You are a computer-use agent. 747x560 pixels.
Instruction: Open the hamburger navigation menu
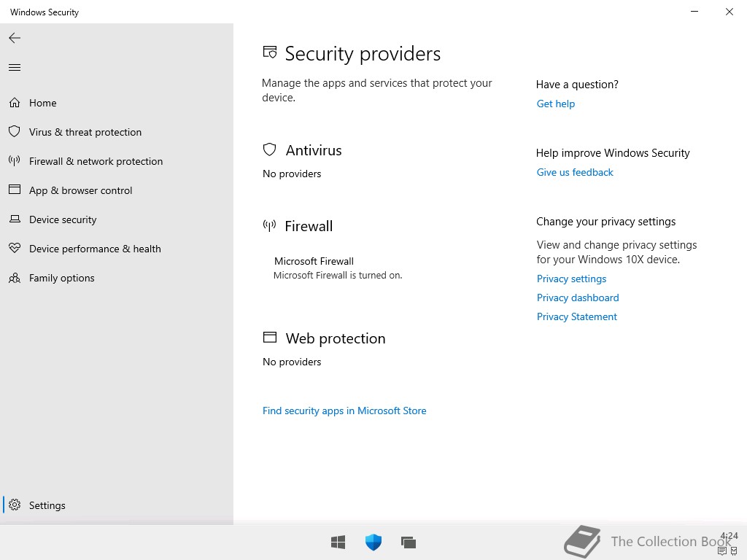click(x=15, y=68)
